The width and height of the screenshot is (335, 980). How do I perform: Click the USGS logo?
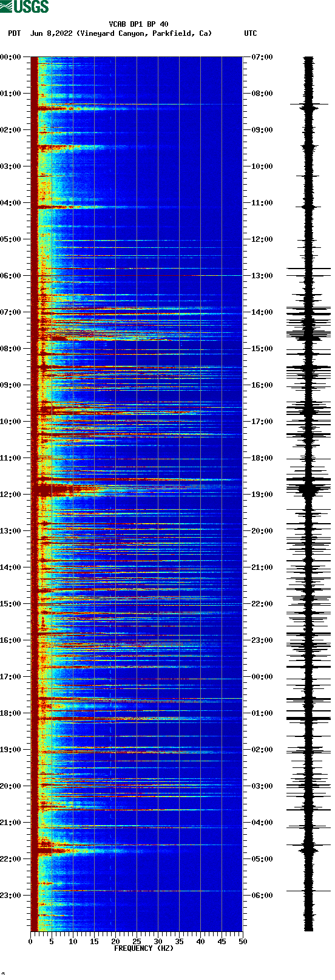tap(24, 7)
